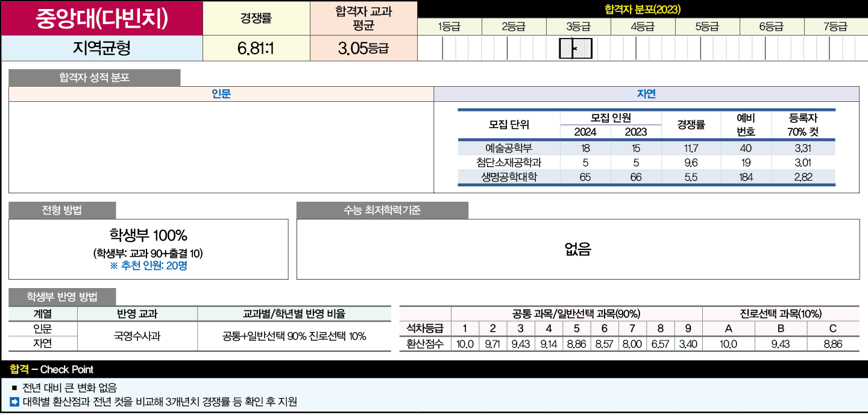Click the '9.6' competition rate for 첨단소재공학과
The image size is (868, 417).
tap(691, 162)
